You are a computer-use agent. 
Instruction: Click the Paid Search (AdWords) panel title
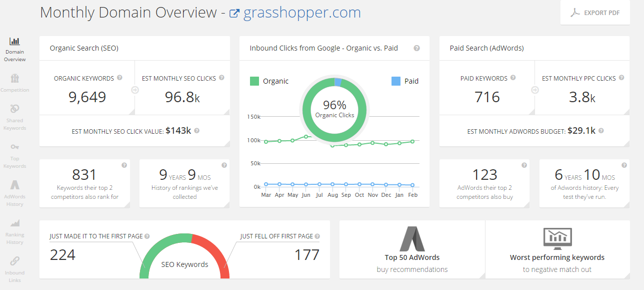[486, 48]
